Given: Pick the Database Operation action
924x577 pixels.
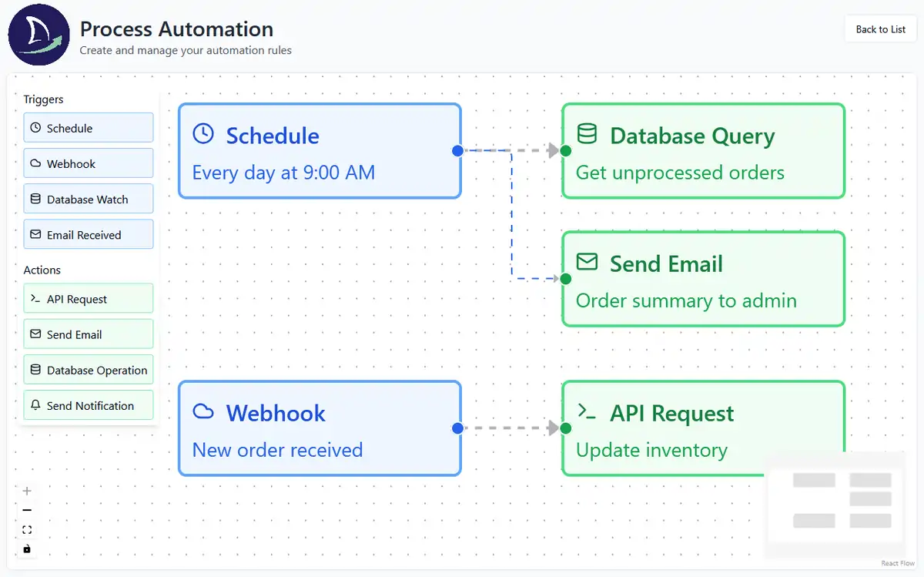Looking at the screenshot, I should pos(89,370).
